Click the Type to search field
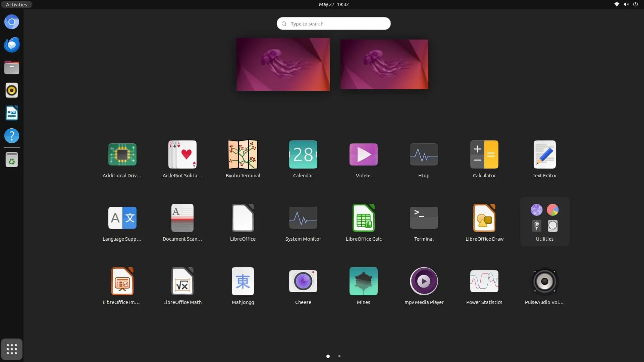 333,23
